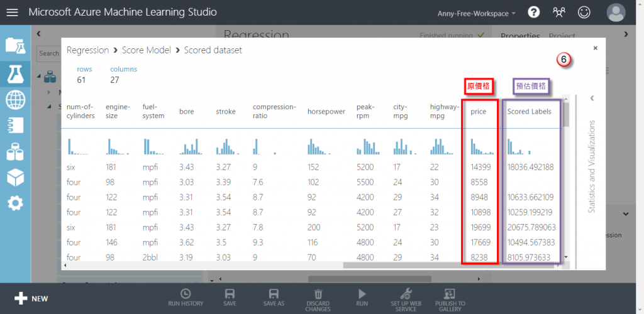Open the Datasets sidebar icon
This screenshot has height=314, width=644.
(x=15, y=151)
